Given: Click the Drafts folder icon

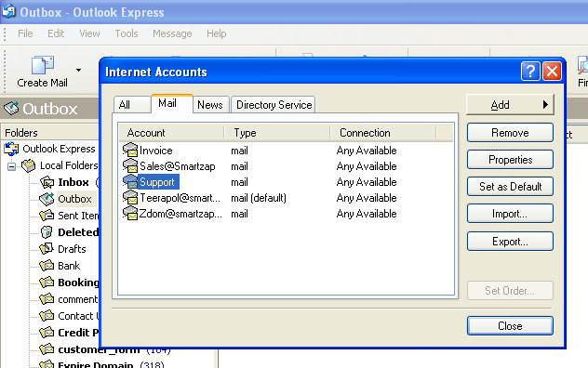Looking at the screenshot, I should [x=47, y=249].
